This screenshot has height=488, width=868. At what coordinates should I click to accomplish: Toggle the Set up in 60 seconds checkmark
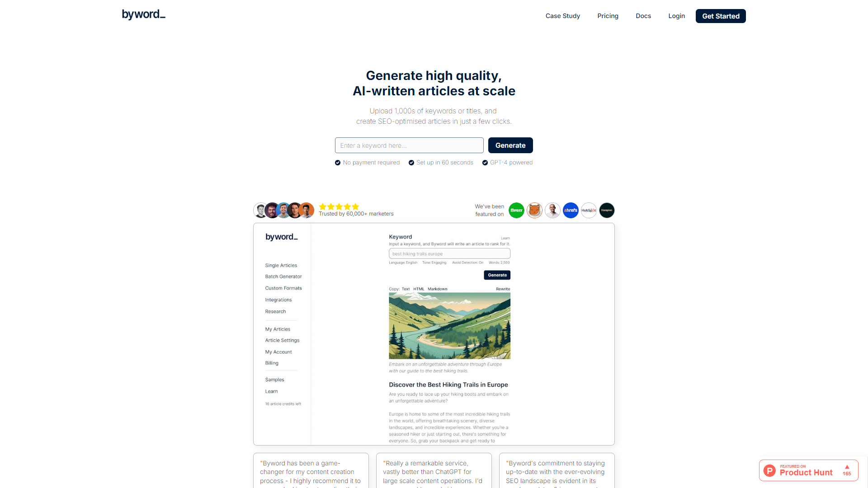click(x=411, y=162)
